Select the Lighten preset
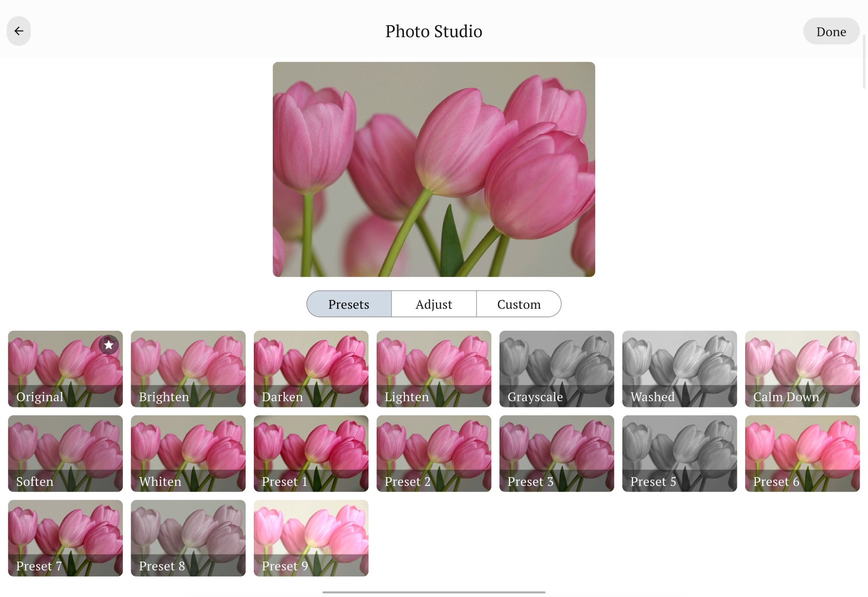This screenshot has height=597, width=868. pyautogui.click(x=433, y=369)
